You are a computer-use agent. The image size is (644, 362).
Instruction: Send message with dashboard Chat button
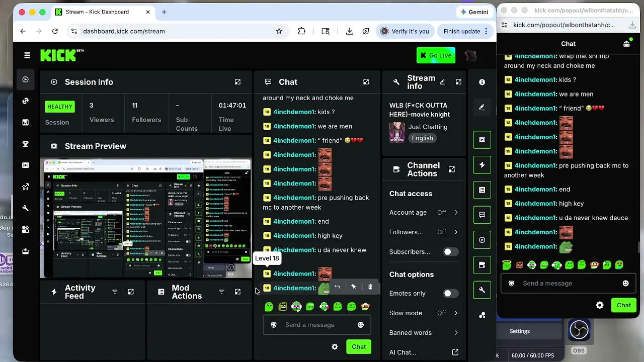click(359, 346)
